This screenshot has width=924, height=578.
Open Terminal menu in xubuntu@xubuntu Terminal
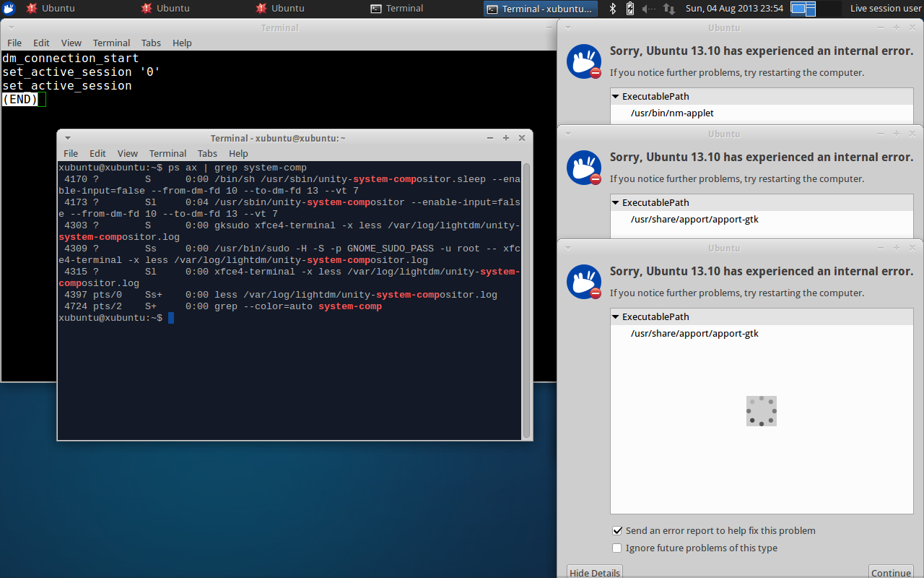point(168,153)
